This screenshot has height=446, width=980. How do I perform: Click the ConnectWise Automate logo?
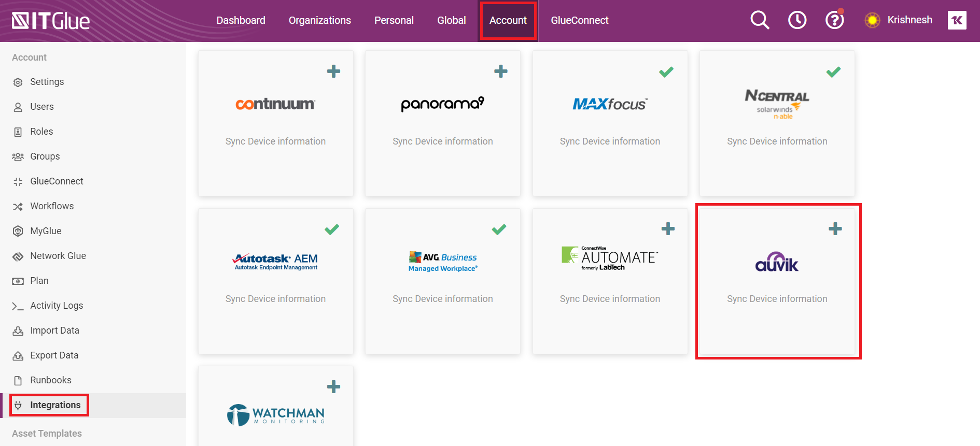[x=610, y=258]
